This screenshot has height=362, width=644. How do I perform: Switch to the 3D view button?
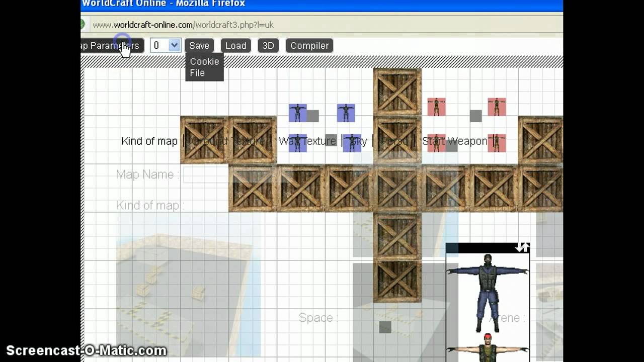click(268, 46)
